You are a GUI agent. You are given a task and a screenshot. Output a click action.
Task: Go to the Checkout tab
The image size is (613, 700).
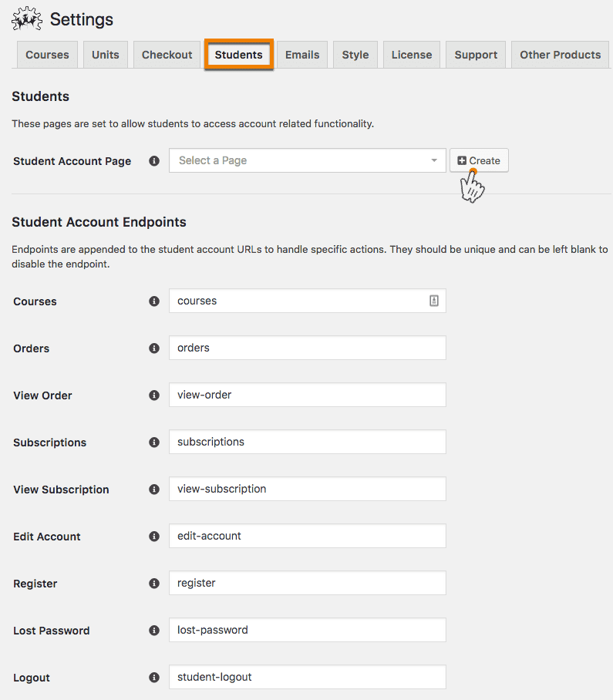167,55
